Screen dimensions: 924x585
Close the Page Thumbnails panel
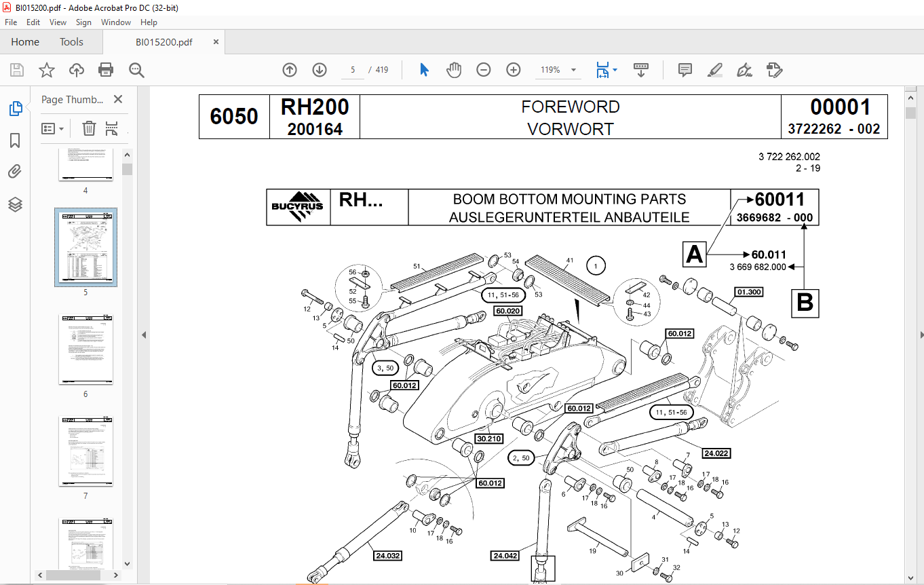[x=118, y=99]
